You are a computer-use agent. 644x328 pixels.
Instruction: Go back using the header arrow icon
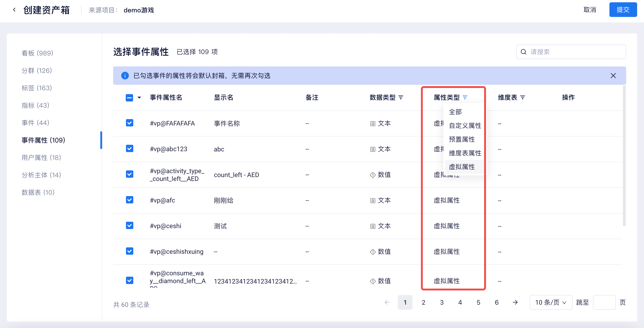[14, 10]
